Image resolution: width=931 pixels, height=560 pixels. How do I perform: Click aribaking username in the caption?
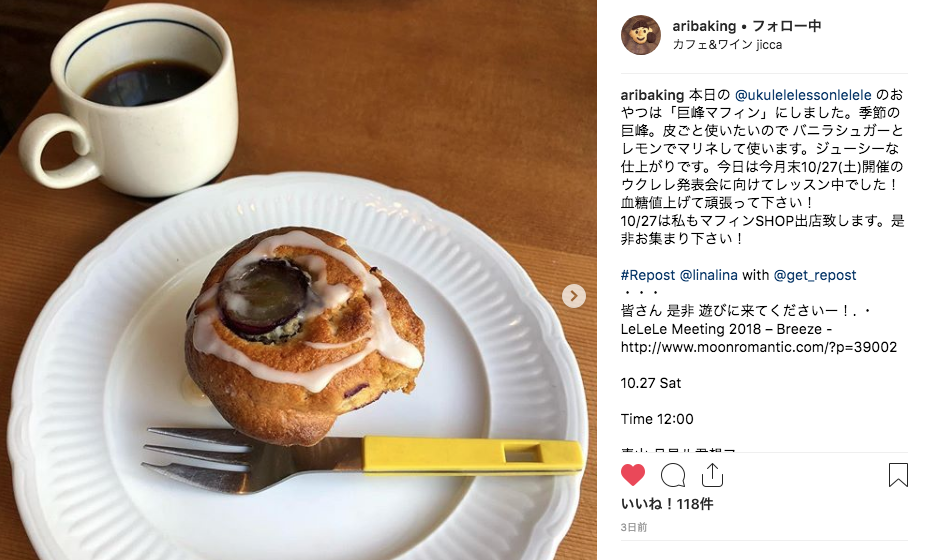(652, 95)
